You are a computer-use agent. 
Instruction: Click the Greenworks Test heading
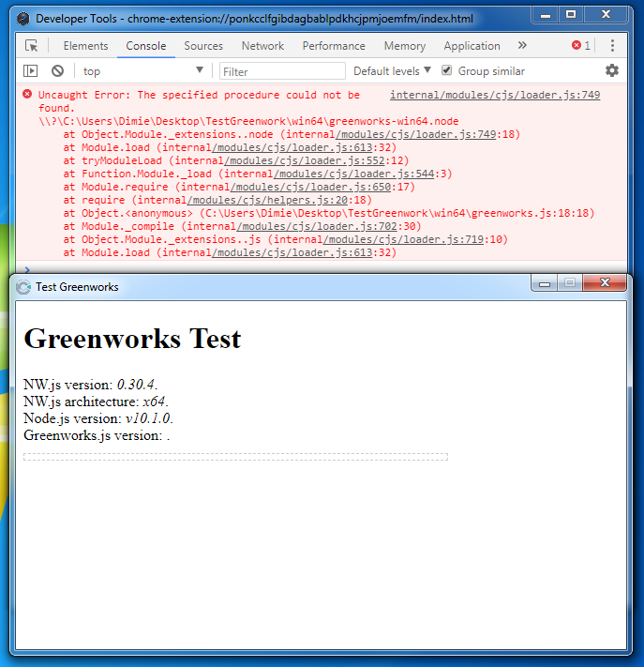[132, 339]
